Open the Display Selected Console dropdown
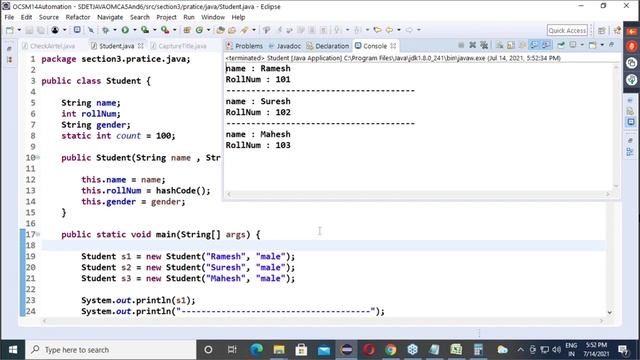The image size is (640, 360). click(582, 45)
